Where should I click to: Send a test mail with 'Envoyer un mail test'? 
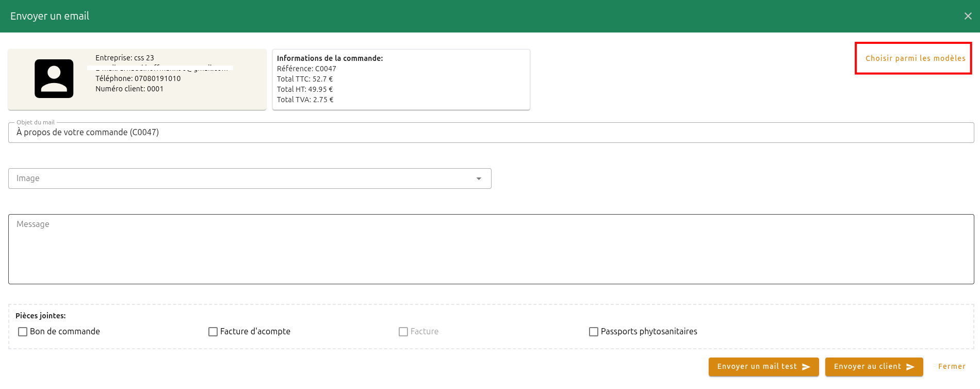(x=763, y=367)
